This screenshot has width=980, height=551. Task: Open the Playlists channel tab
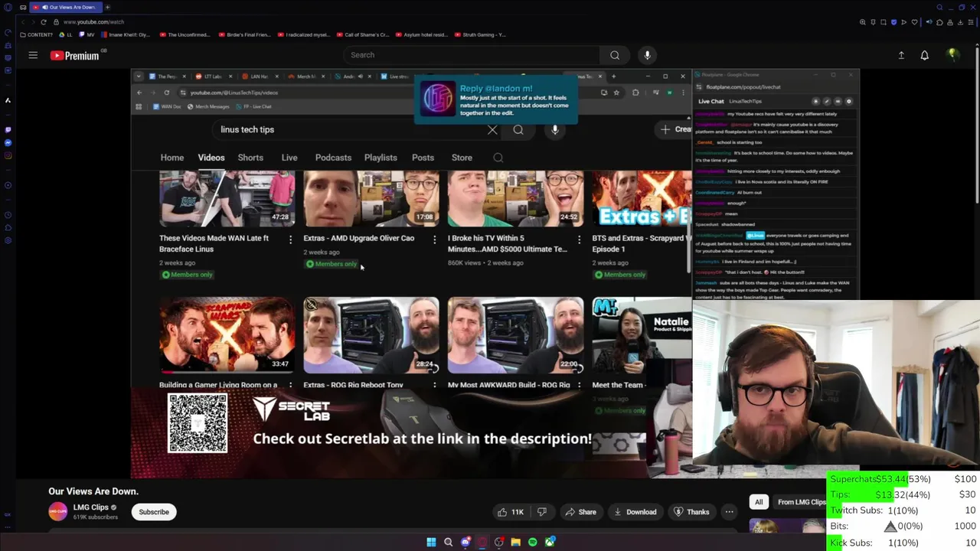tap(381, 158)
